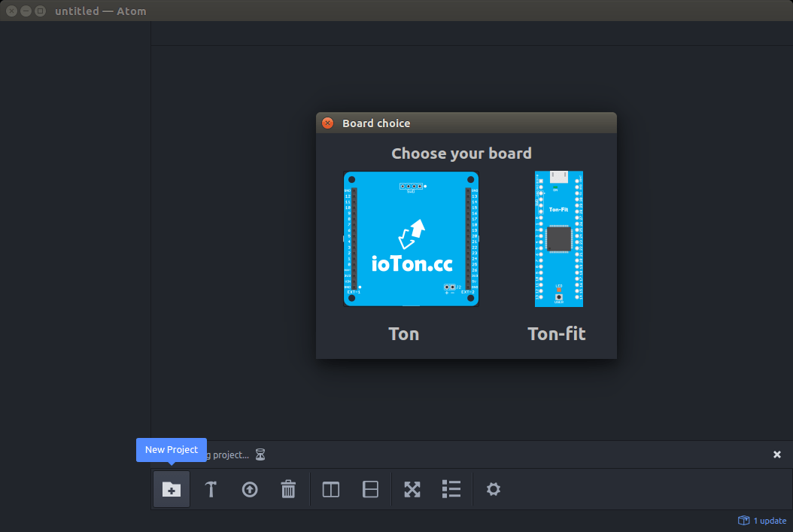Choose the Ton-fit board image
793x532 pixels.
click(x=559, y=239)
